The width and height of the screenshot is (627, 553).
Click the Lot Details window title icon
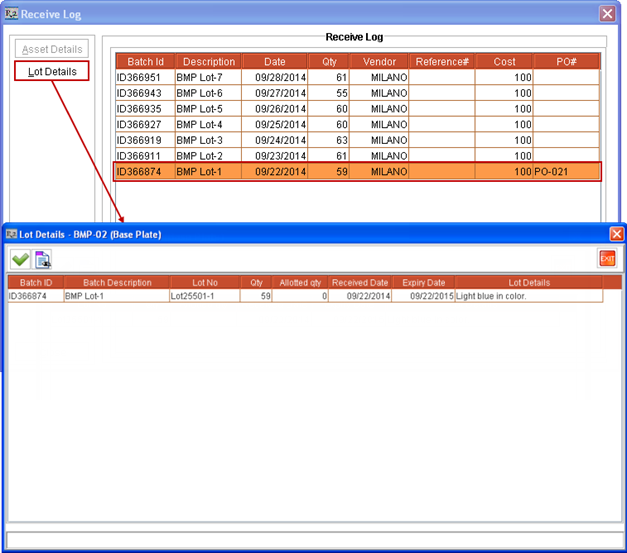coord(11,234)
